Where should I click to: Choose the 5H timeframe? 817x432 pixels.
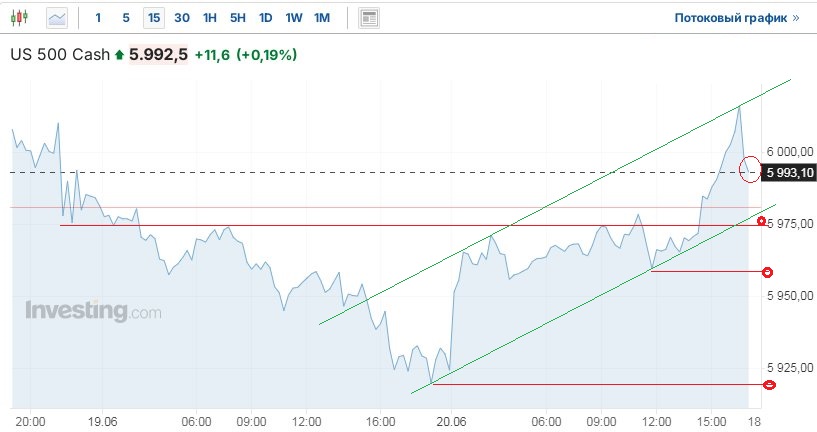[237, 18]
